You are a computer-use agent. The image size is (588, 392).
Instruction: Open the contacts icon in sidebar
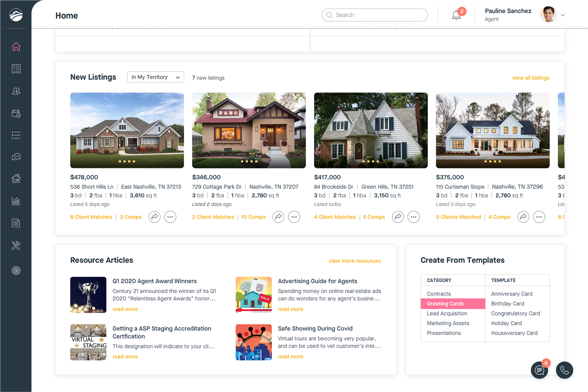pos(16,91)
